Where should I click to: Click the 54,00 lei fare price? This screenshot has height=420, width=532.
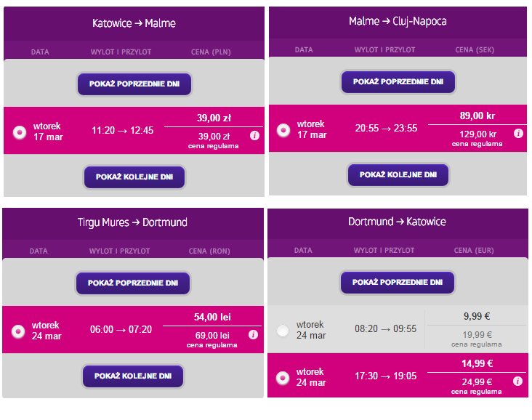point(212,318)
